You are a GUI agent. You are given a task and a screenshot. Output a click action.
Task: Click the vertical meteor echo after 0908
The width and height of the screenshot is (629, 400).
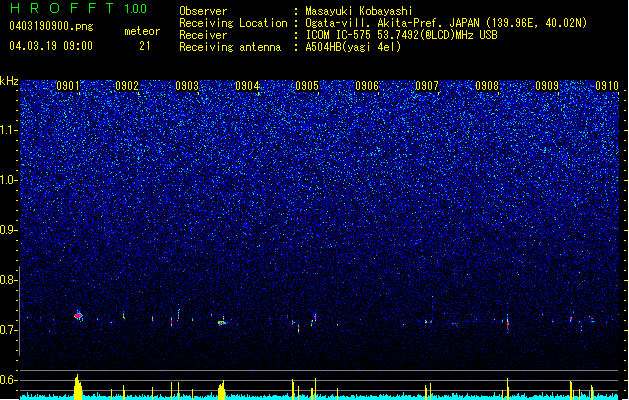(x=507, y=322)
